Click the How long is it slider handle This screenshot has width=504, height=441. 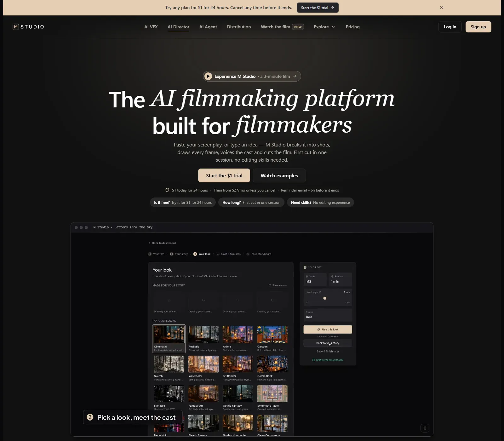[x=325, y=298]
